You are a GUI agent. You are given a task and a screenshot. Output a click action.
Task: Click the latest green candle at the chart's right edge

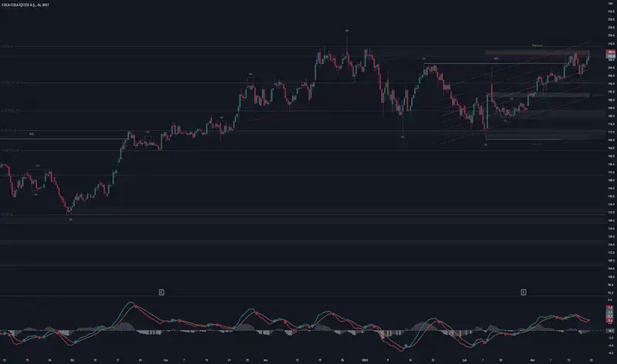[588, 58]
